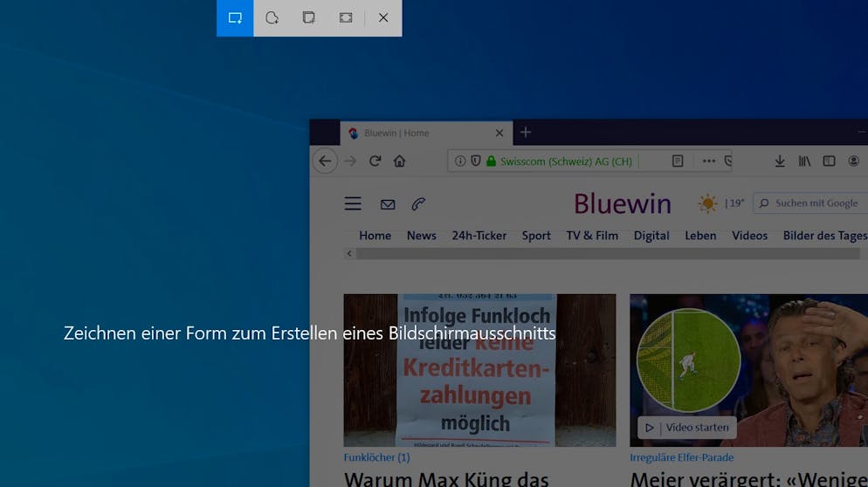The width and height of the screenshot is (868, 487).
Task: Open the browser home page
Action: point(399,161)
